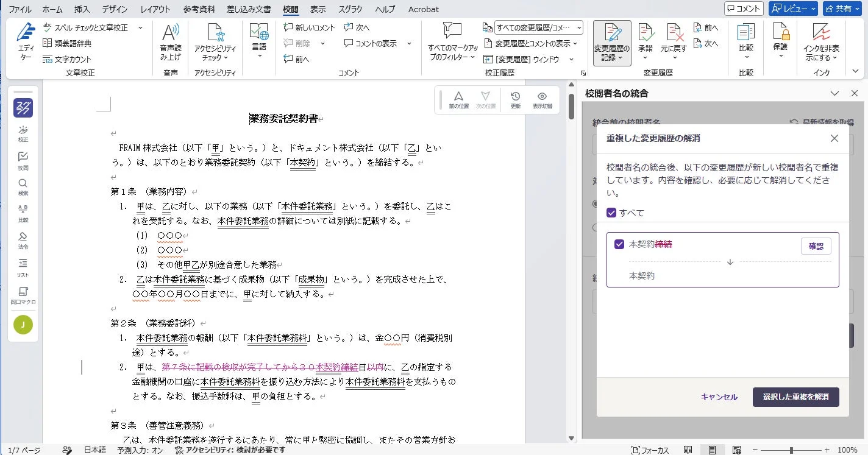The height and width of the screenshot is (455, 868).
Task: Go to next comment (次へ) in Comments group
Action: click(x=357, y=27)
